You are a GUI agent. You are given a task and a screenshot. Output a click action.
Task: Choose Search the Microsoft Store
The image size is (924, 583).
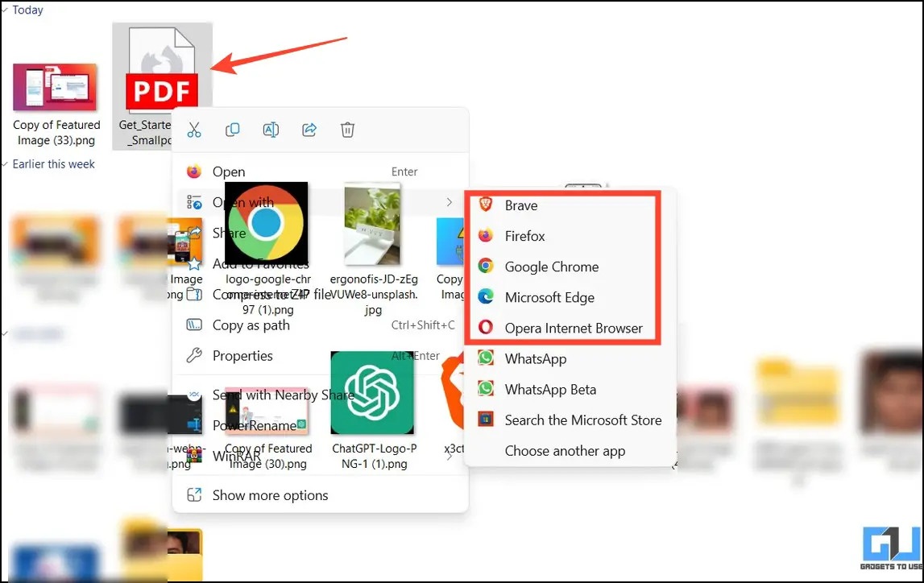coord(570,420)
